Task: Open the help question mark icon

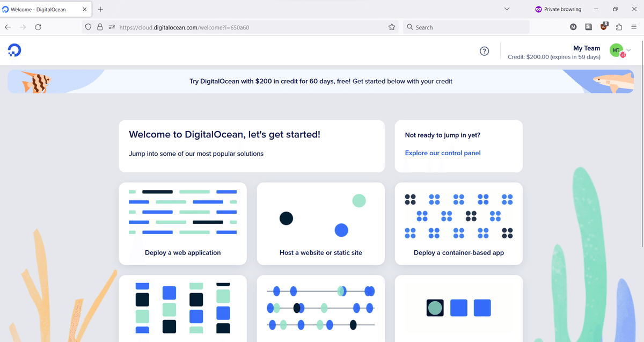Action: [x=484, y=51]
